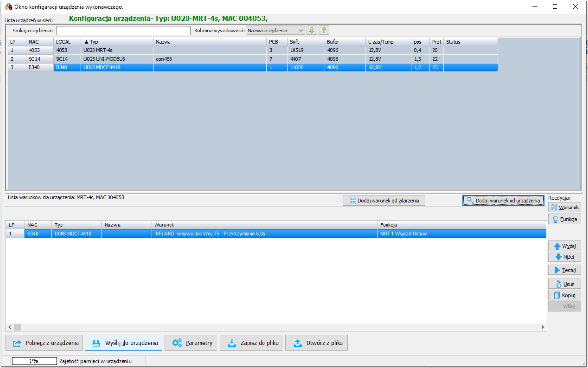Click the Funkcja column header in conditions list

point(462,225)
